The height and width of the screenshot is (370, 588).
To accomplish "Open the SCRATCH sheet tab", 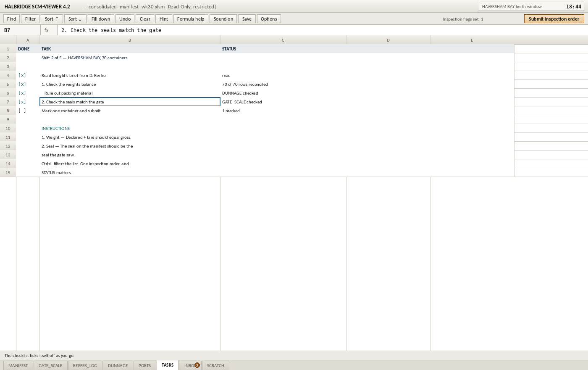I will click(x=215, y=365).
